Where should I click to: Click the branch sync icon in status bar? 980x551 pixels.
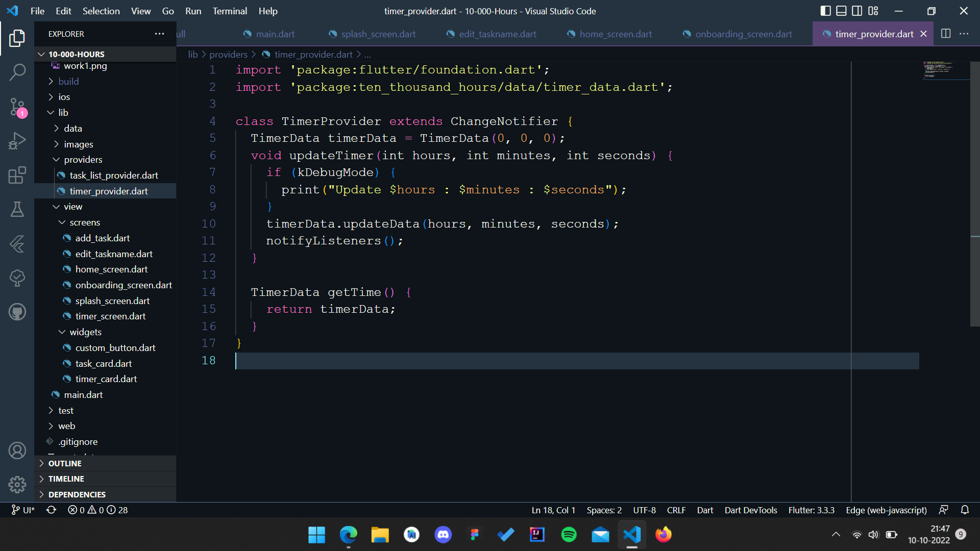51,510
